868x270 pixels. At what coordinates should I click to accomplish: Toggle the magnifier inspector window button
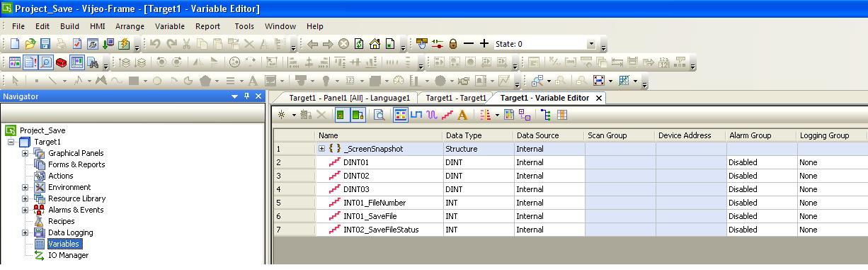point(46,62)
